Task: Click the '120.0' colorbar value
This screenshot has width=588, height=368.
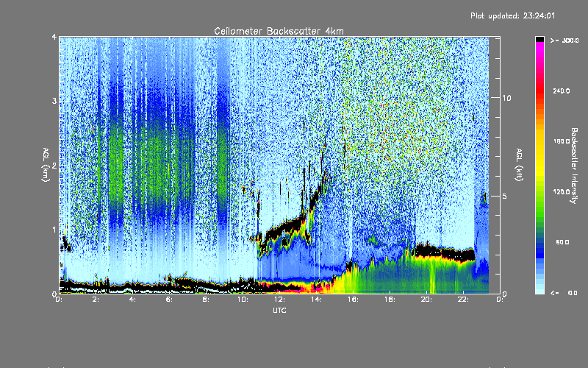Action: point(562,191)
